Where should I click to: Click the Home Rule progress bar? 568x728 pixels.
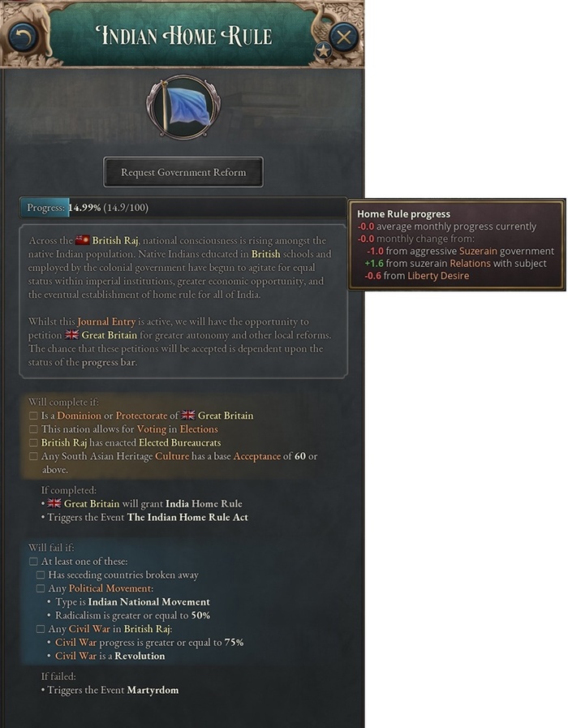point(183,208)
